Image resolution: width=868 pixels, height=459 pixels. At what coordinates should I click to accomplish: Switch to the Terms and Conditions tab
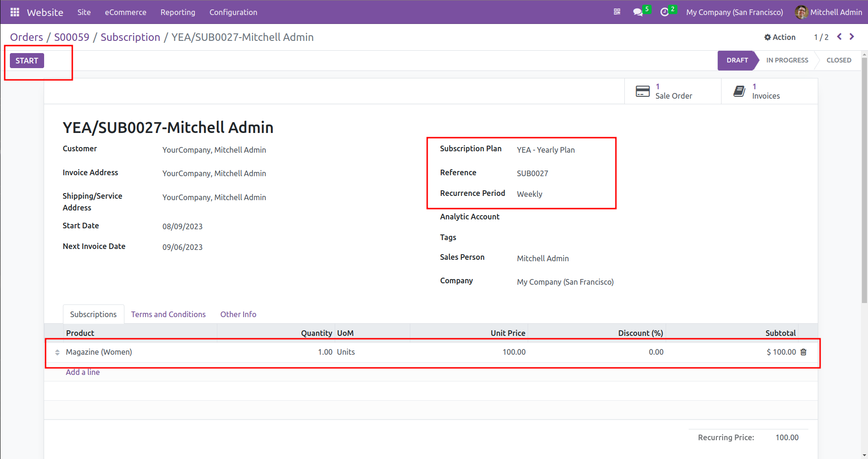[168, 314]
